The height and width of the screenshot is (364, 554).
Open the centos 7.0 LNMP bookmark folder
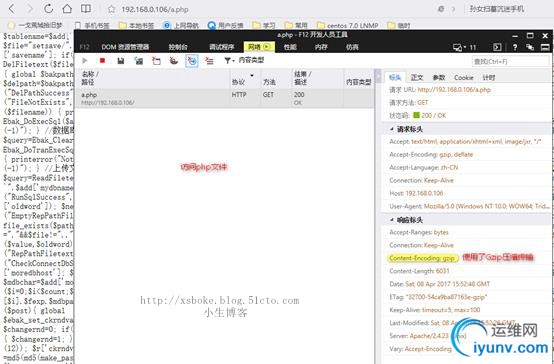tap(348, 25)
